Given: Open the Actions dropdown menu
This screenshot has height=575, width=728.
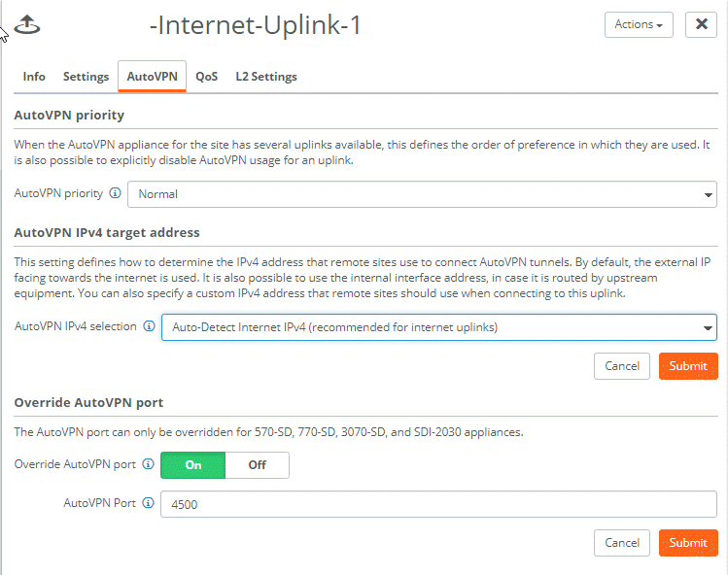Looking at the screenshot, I should click(639, 24).
